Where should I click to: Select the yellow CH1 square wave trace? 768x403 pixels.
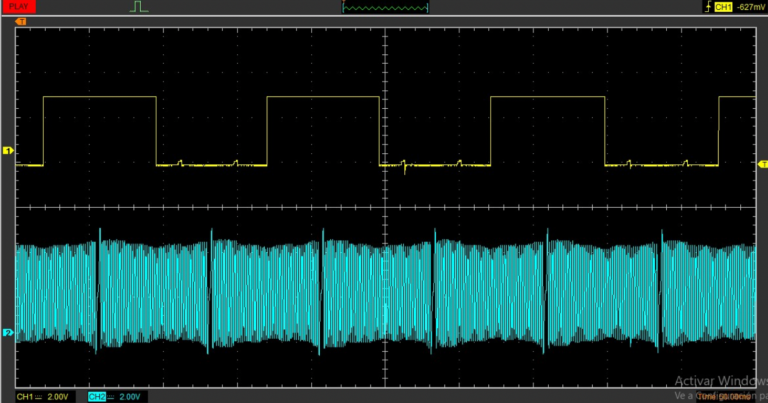(100, 97)
